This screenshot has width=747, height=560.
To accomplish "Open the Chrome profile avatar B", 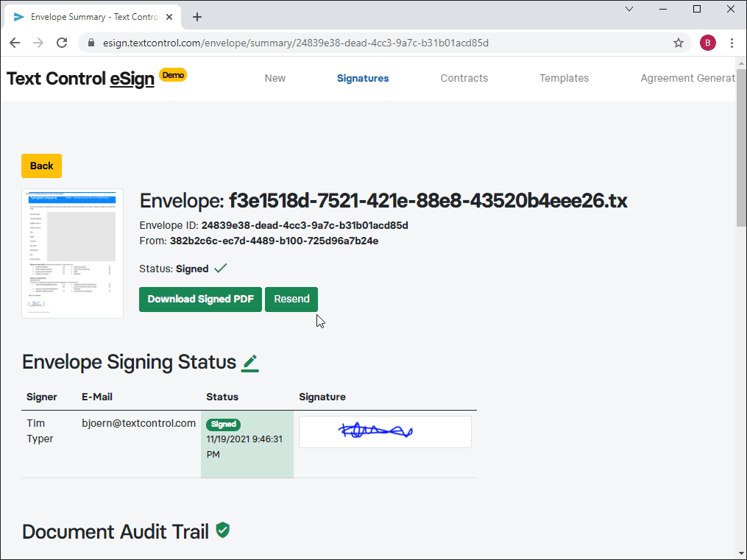I will click(x=707, y=43).
